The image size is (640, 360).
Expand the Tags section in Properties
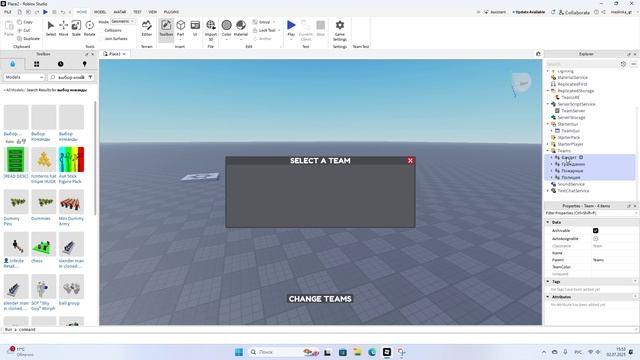pos(548,282)
